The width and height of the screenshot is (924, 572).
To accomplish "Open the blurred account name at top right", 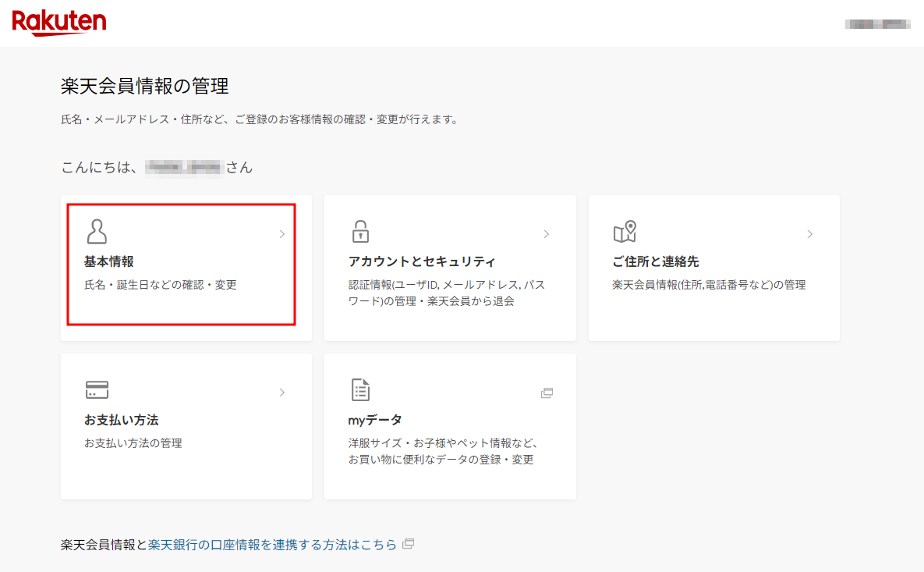I will (x=877, y=24).
